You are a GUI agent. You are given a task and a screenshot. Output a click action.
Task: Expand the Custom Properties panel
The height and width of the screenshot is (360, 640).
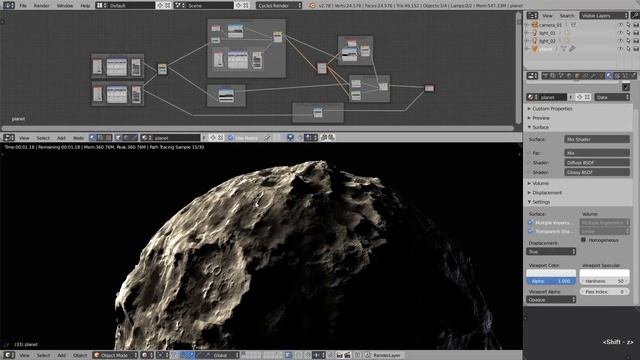tap(551, 109)
